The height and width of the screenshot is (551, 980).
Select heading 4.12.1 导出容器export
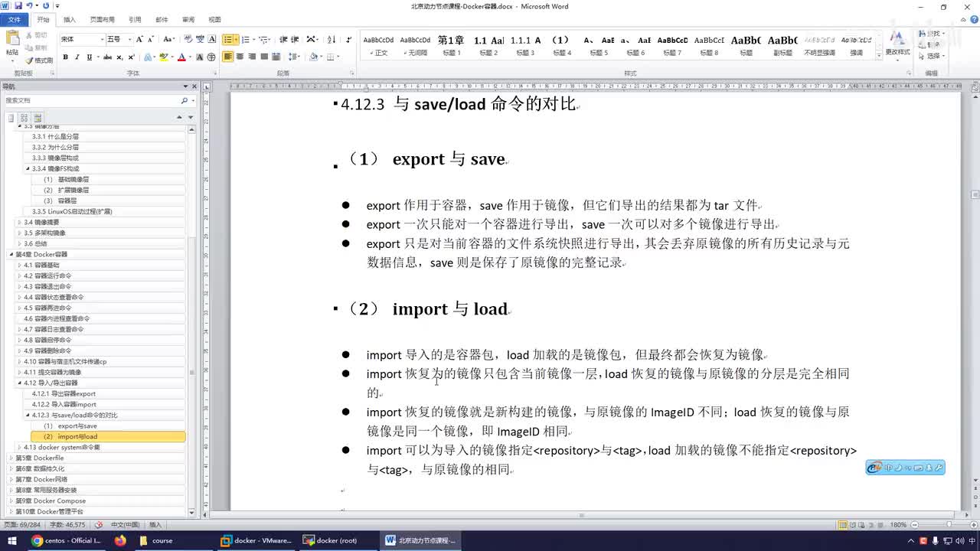(64, 393)
